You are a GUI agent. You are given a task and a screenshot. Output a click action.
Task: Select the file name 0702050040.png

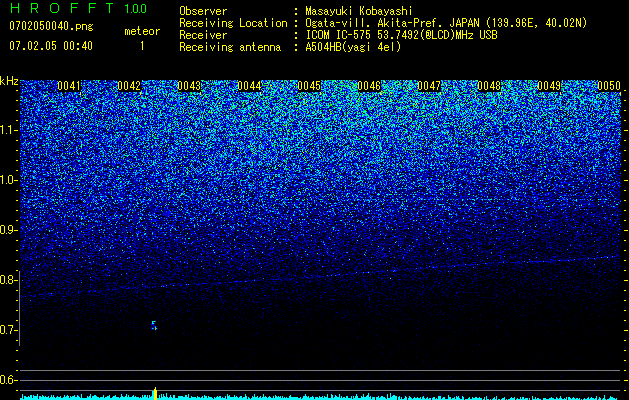click(x=51, y=26)
